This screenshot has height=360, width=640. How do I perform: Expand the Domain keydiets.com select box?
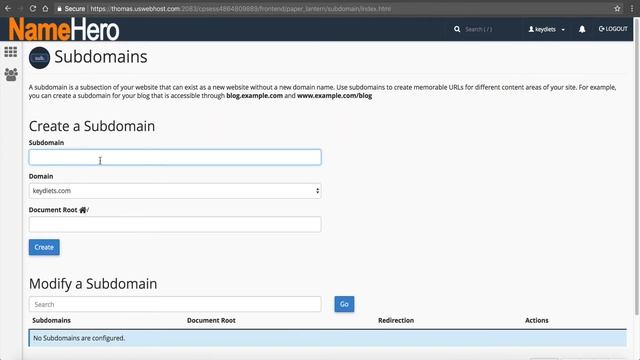(x=175, y=191)
